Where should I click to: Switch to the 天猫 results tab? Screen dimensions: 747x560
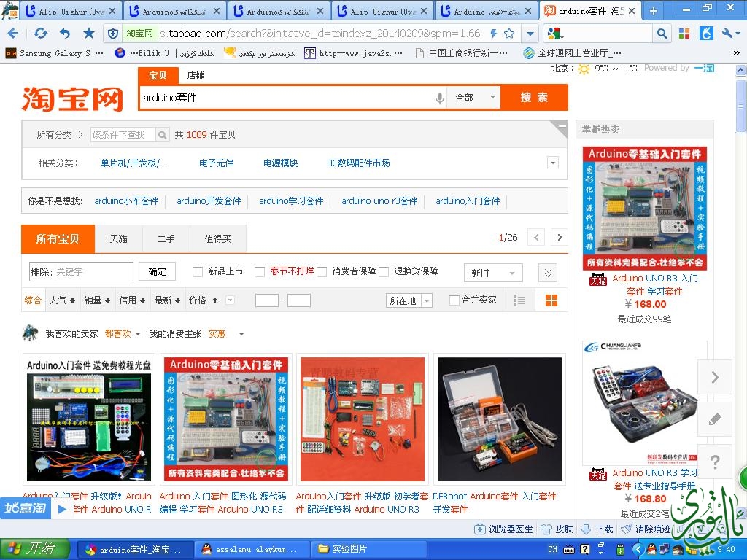coord(119,238)
